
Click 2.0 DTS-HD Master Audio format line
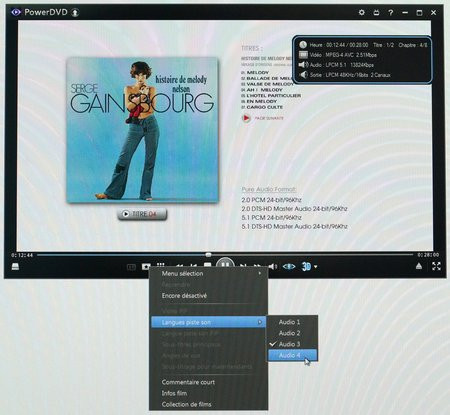pyautogui.click(x=294, y=209)
